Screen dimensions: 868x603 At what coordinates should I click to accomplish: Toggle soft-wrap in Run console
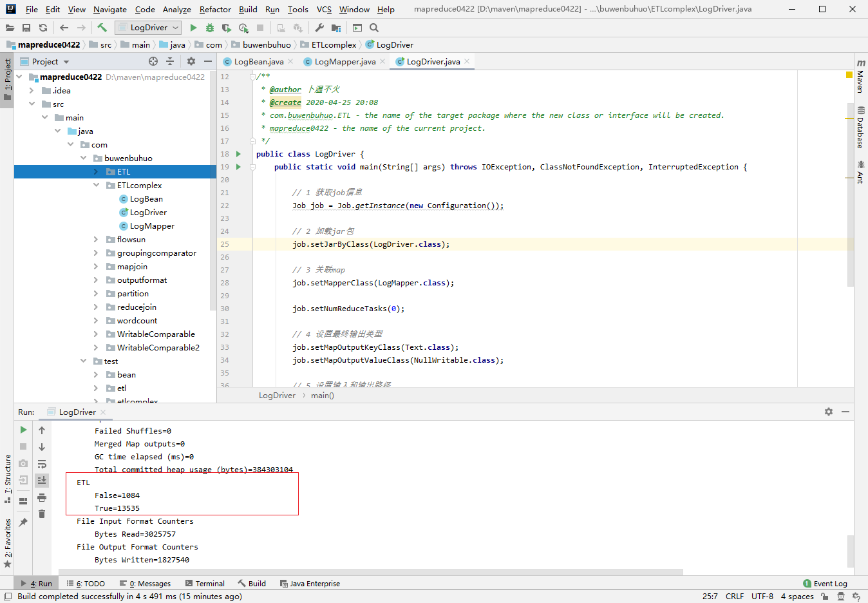pyautogui.click(x=42, y=463)
